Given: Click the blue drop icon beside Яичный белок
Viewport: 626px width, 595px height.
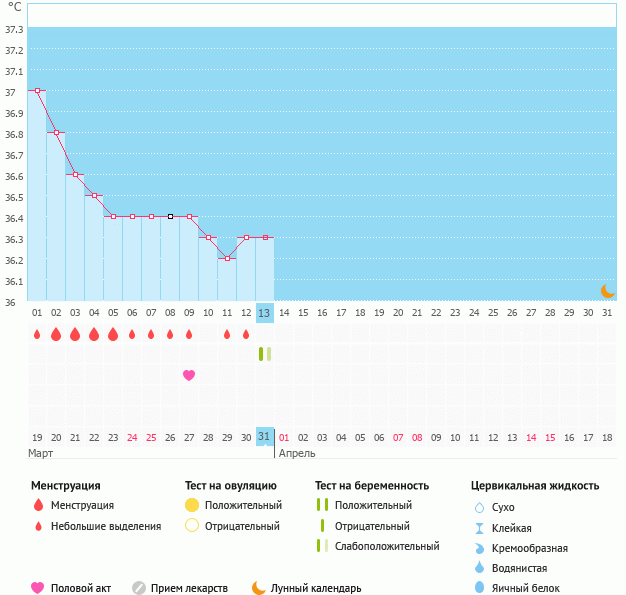Looking at the screenshot, I should (x=479, y=588).
